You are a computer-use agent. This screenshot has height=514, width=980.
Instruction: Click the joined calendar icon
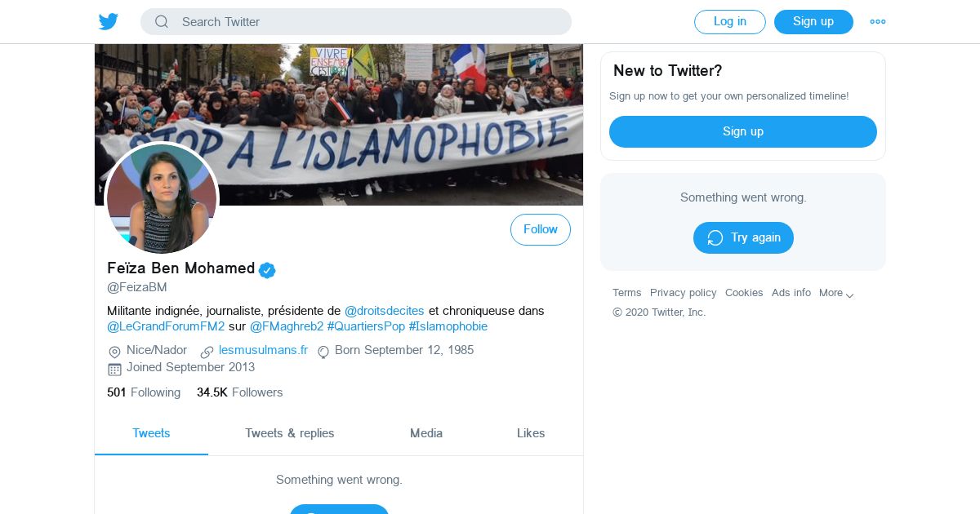pyautogui.click(x=114, y=369)
